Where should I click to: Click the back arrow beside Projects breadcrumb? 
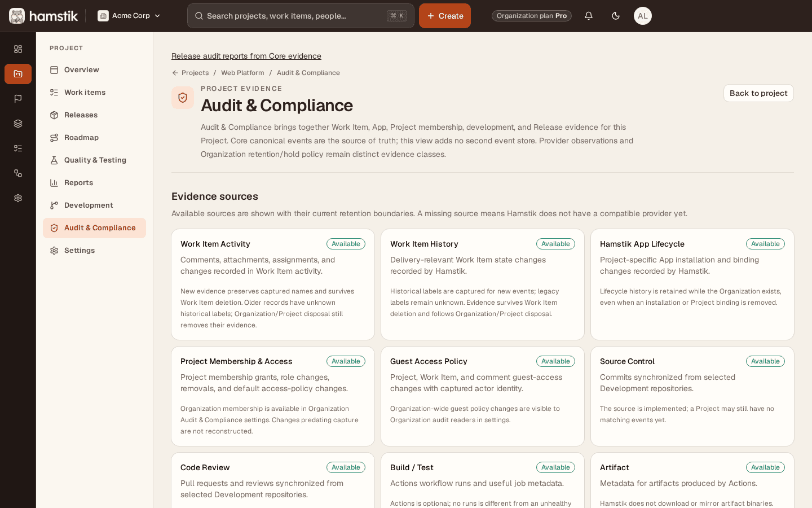tap(175, 73)
